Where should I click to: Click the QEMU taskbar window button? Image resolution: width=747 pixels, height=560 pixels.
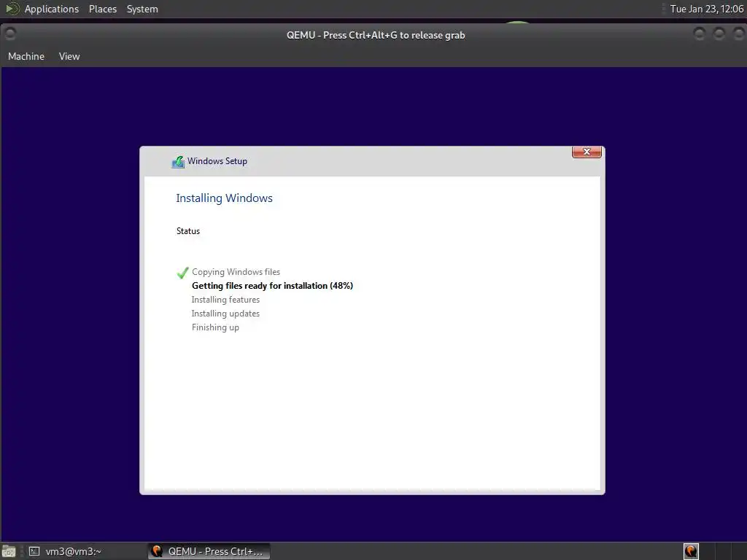pyautogui.click(x=209, y=551)
